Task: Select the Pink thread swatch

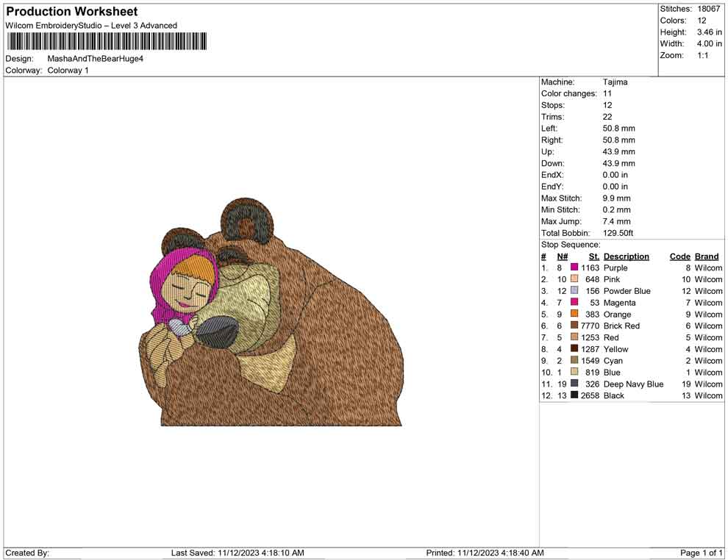Action: [x=574, y=279]
